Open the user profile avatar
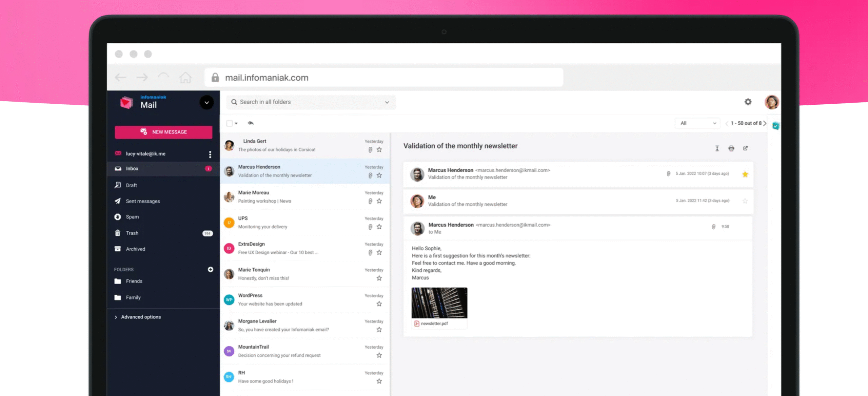Viewport: 868px width, 396px height. [x=771, y=102]
